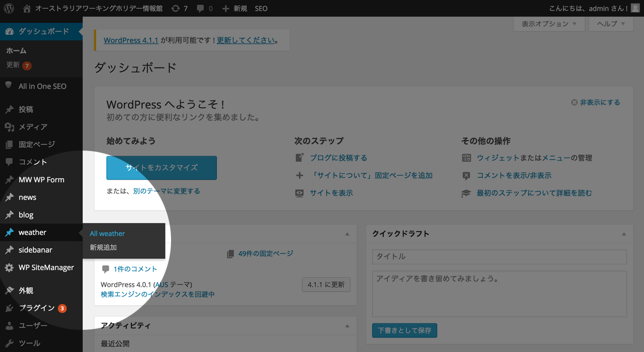Open the WordPress 4.1.1 link in the notice
The width and height of the screenshot is (644, 352).
point(131,40)
